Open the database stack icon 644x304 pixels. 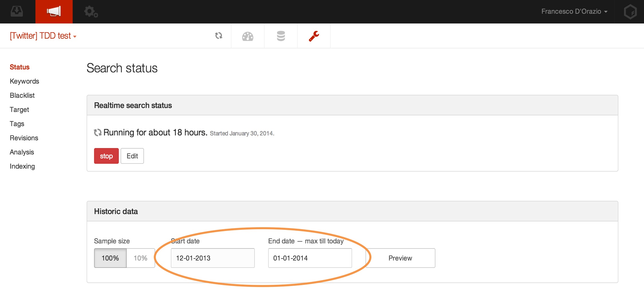pyautogui.click(x=281, y=36)
